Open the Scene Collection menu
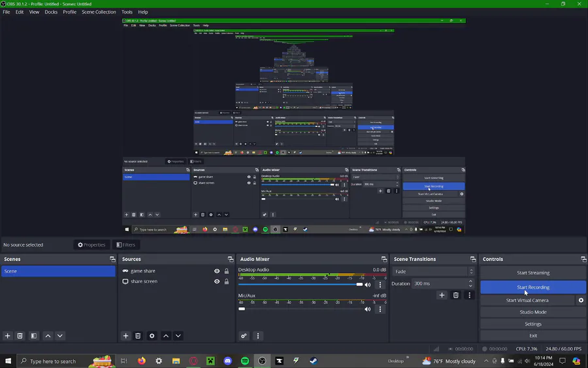Image resolution: width=588 pixels, height=368 pixels. coord(99,12)
